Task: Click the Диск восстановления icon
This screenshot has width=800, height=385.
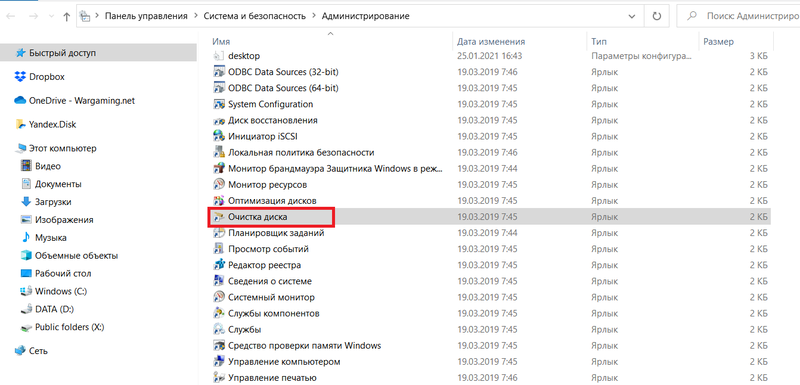Action: click(x=218, y=120)
